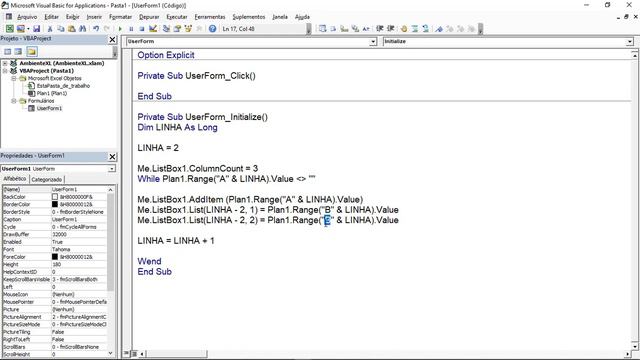
Task: Switch to Microsoft Excel view icon
Action: 9,29
